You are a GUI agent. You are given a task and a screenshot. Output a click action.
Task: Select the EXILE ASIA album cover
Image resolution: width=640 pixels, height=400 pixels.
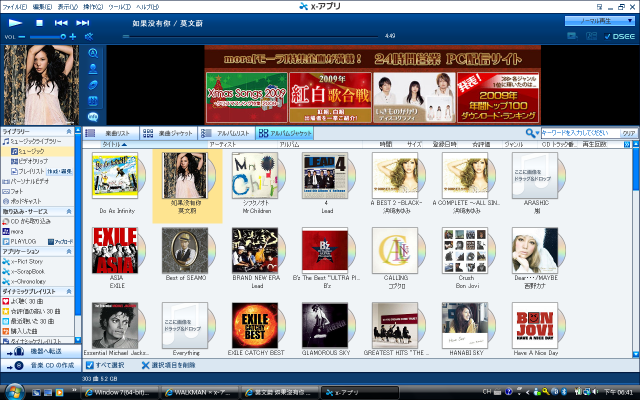tap(115, 250)
